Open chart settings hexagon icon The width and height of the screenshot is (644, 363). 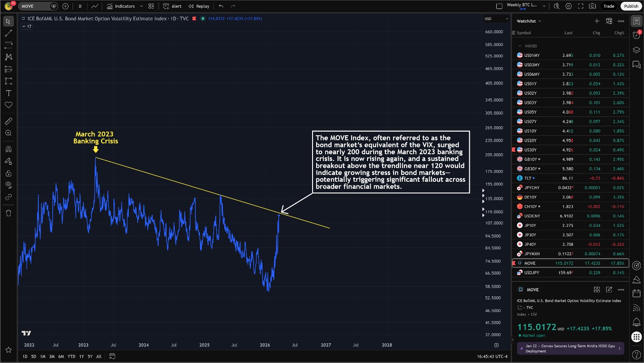coord(569,6)
